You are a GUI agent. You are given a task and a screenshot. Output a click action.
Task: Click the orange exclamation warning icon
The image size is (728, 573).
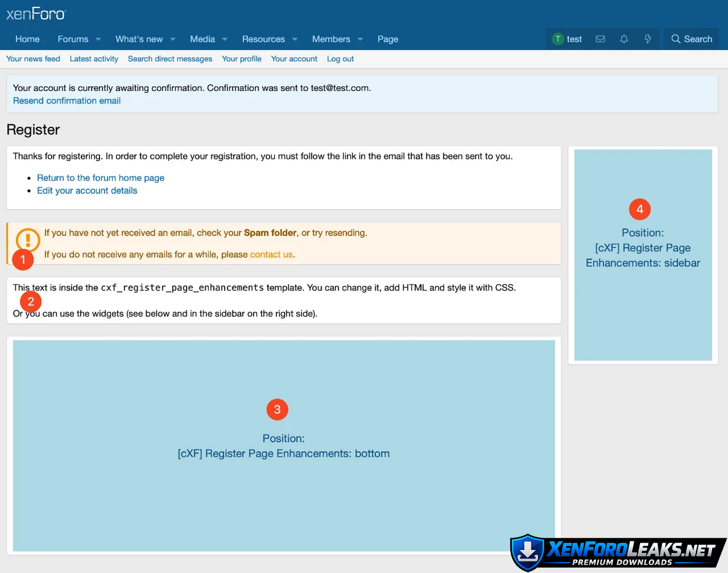point(28,240)
